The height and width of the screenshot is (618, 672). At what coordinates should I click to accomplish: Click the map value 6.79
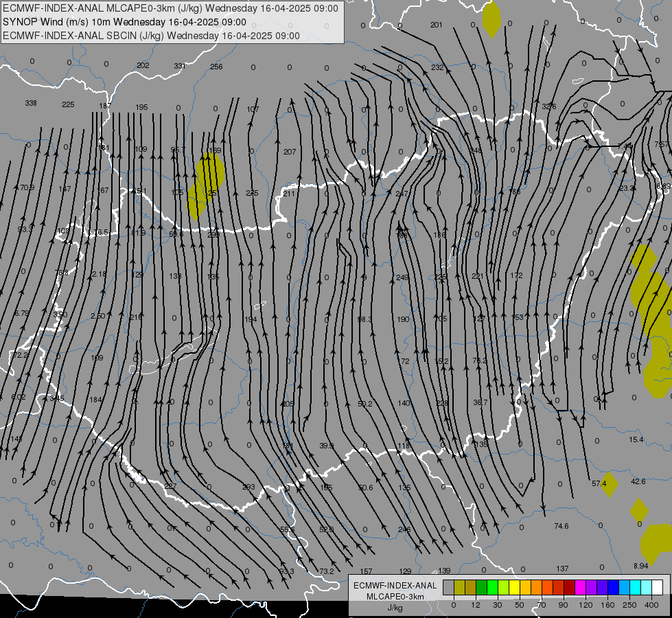(x=22, y=313)
